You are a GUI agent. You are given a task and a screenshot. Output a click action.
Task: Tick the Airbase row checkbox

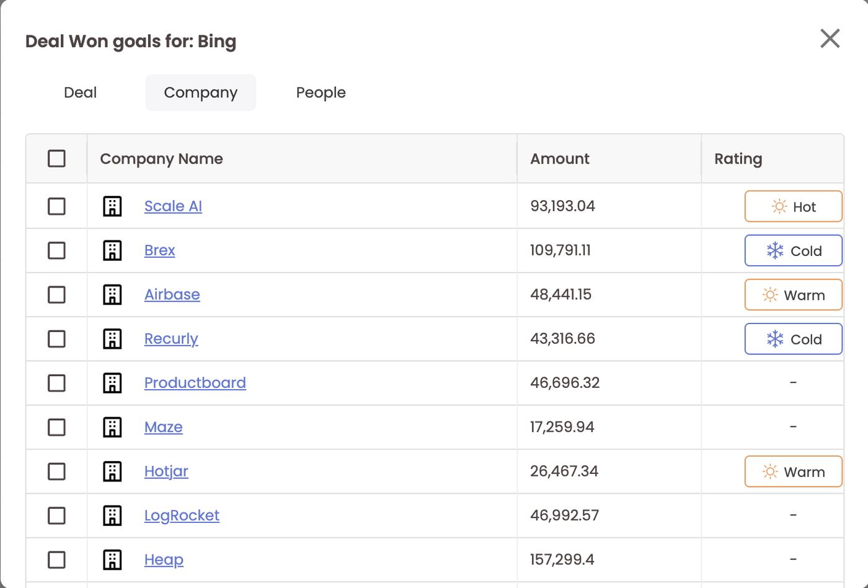coord(56,294)
